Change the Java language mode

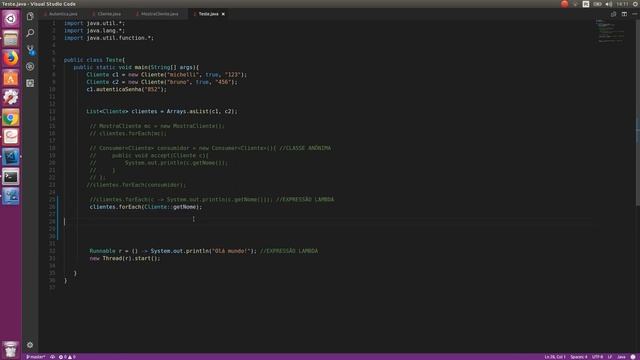coord(621,357)
